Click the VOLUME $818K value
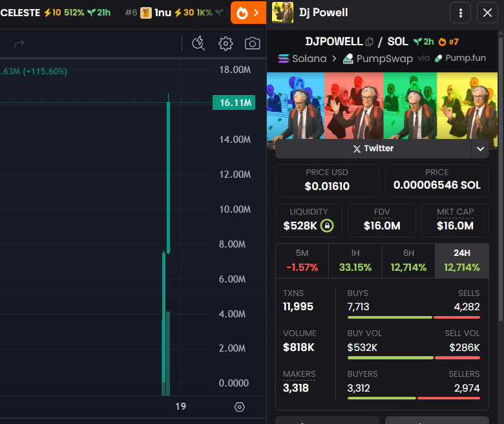The height and width of the screenshot is (424, 504). pyautogui.click(x=299, y=347)
